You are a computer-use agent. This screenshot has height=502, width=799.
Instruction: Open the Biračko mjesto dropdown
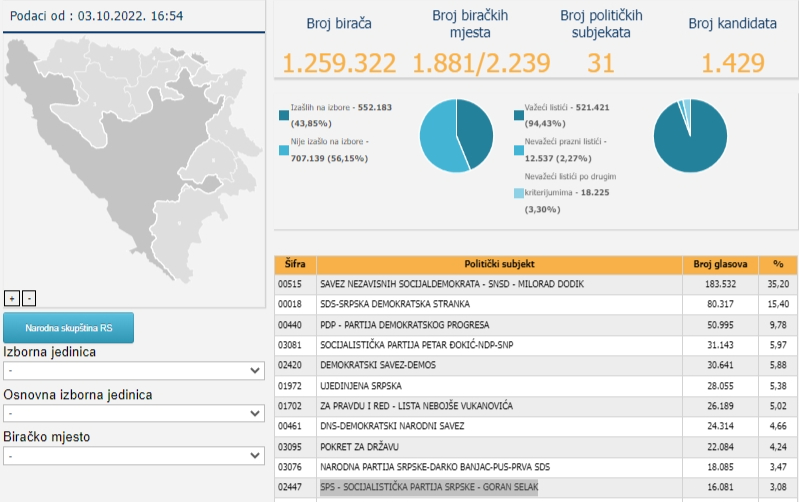[x=134, y=456]
